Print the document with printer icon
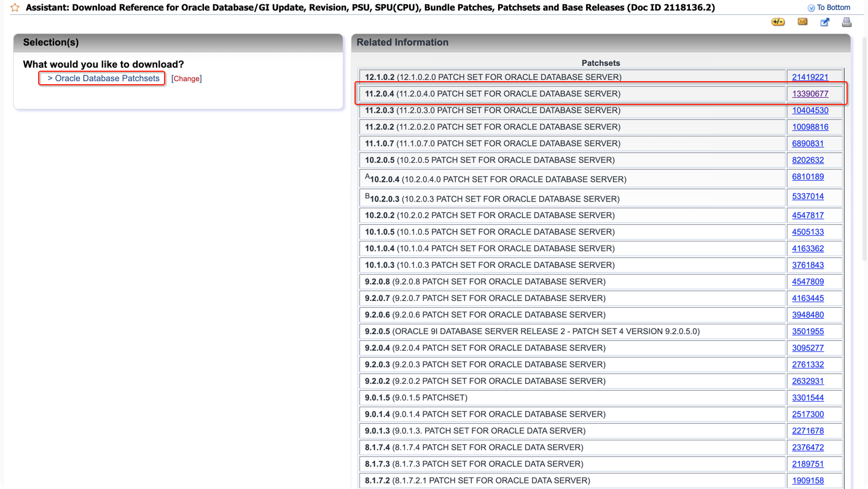Screen dimensions: 868x489 click(846, 22)
